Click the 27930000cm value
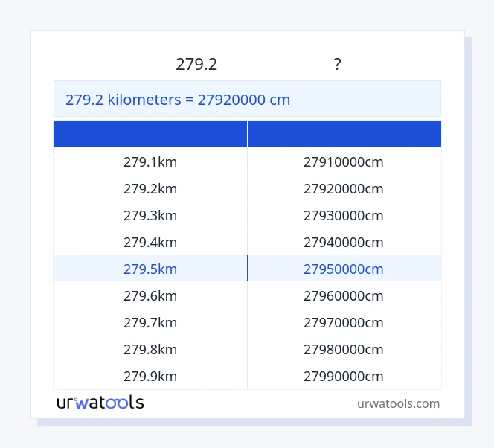This screenshot has width=494, height=448. tap(344, 216)
